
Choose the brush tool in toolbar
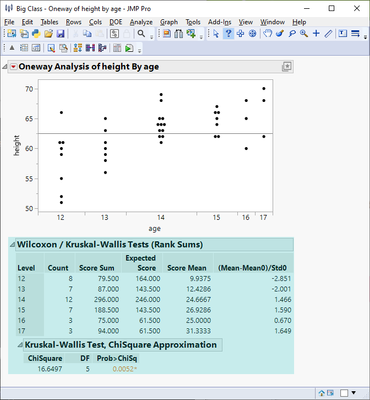(280, 34)
